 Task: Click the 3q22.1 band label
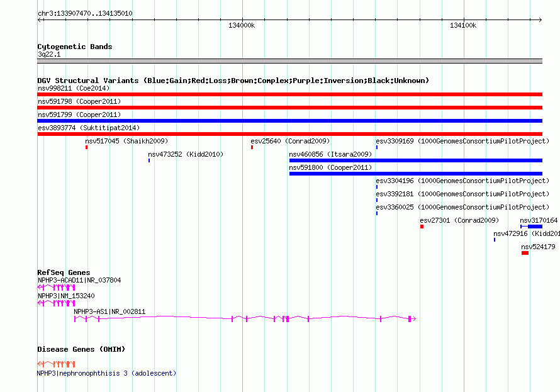[49, 55]
